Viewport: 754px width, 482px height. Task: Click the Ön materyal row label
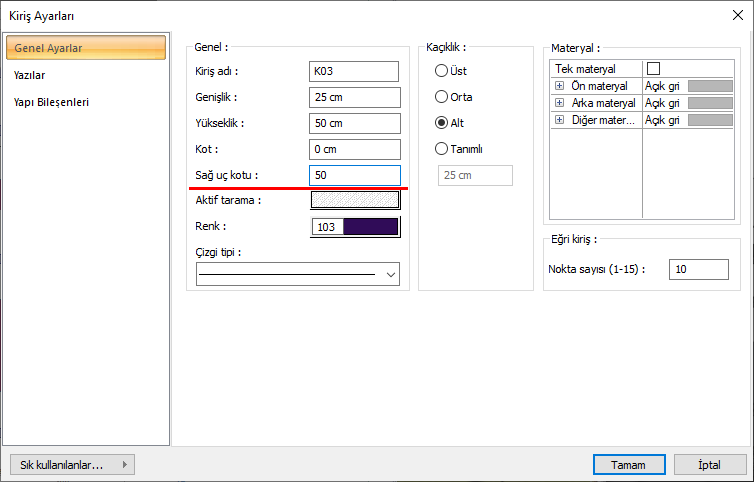click(x=599, y=86)
